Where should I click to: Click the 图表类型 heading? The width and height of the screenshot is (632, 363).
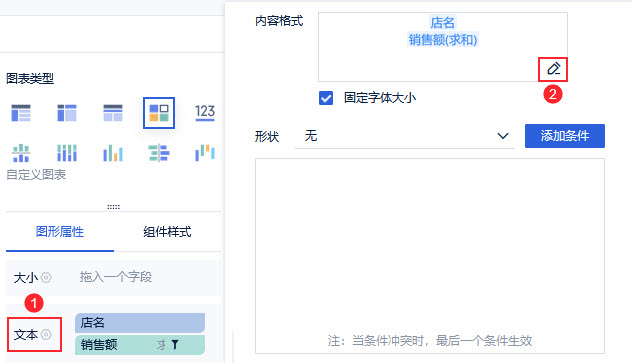[x=30, y=78]
